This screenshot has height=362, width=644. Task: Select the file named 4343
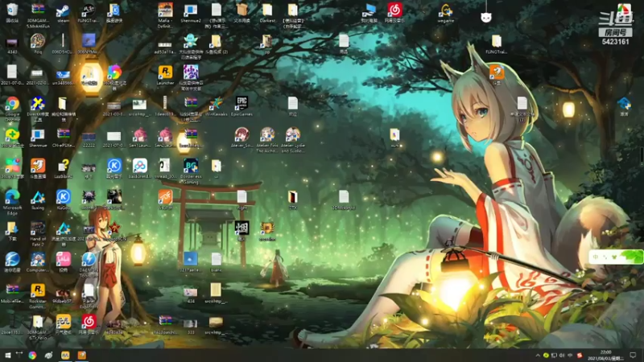(x=12, y=45)
